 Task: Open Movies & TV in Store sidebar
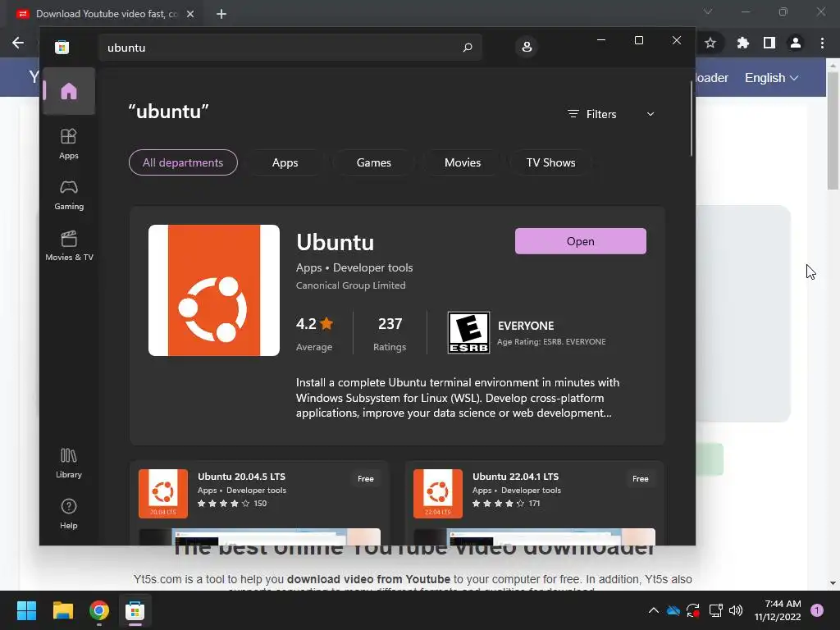tap(69, 246)
